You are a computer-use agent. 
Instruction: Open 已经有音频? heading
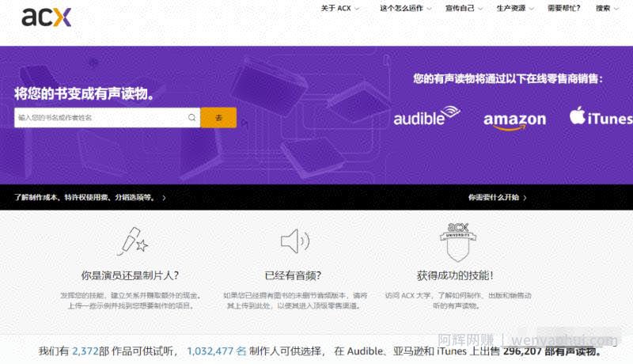click(x=293, y=275)
